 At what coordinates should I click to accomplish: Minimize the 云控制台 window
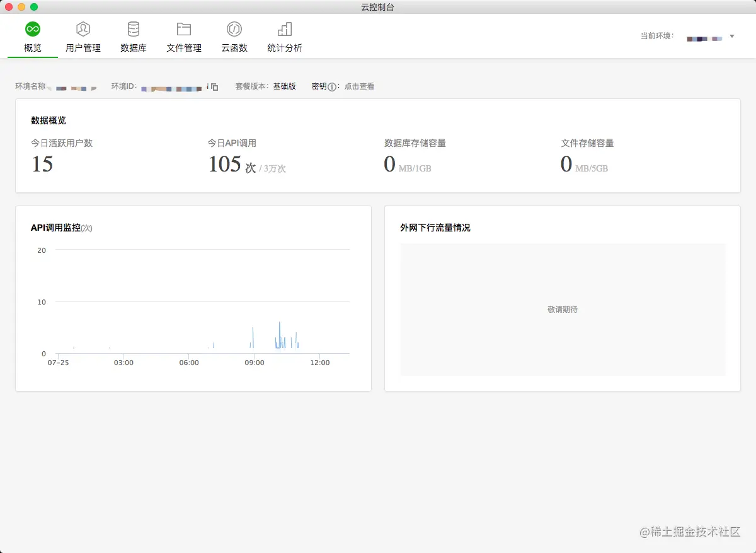click(x=21, y=7)
